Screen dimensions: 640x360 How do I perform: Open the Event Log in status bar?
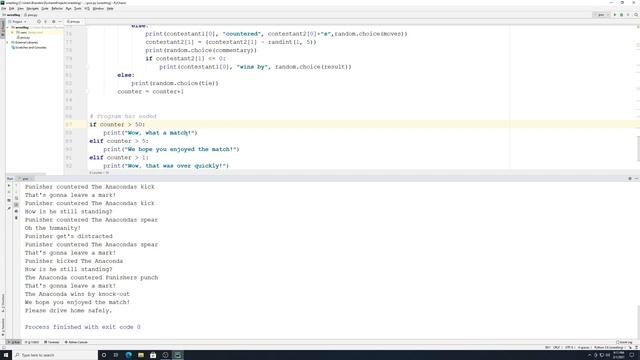(x=624, y=342)
